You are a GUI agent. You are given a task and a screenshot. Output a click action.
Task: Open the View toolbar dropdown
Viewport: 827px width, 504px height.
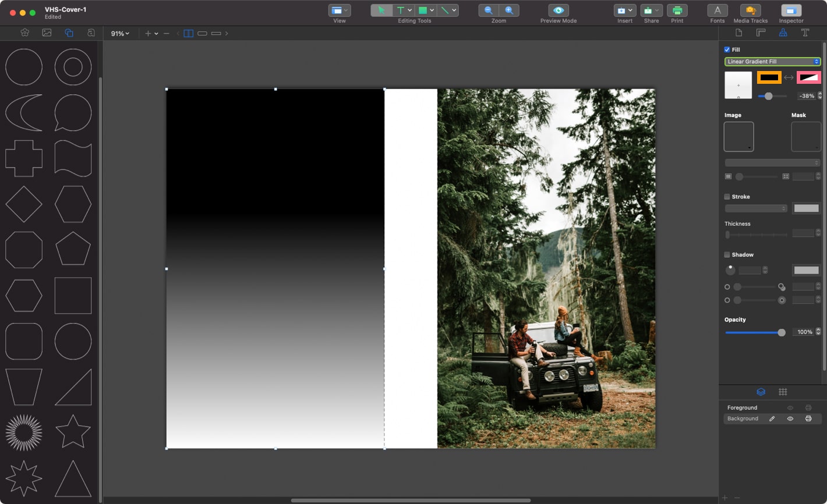tap(339, 10)
